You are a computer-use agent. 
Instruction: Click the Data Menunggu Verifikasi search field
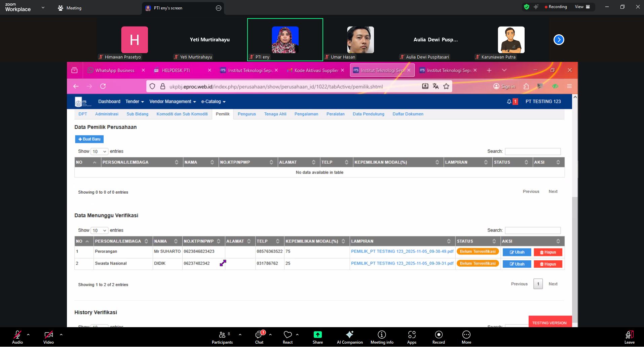533,230
